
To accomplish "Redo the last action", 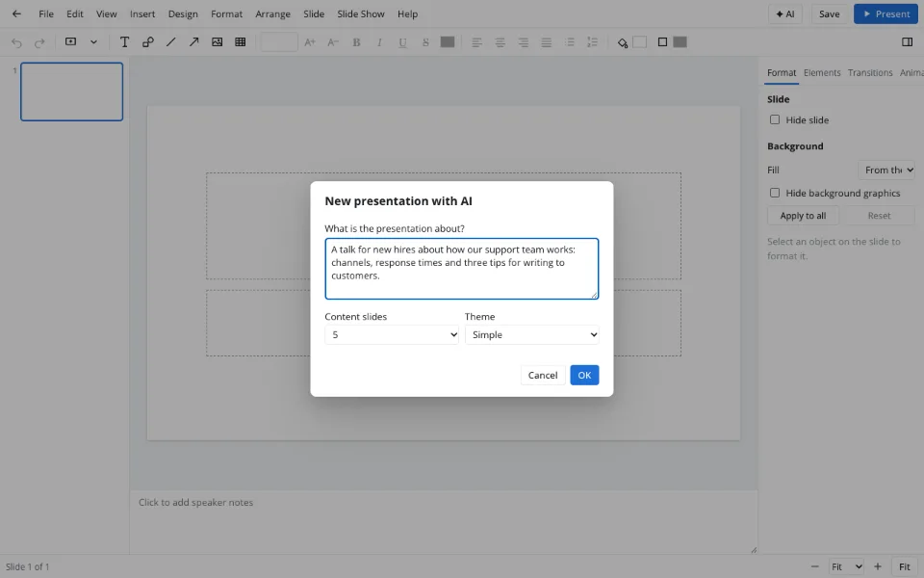I will (x=39, y=42).
